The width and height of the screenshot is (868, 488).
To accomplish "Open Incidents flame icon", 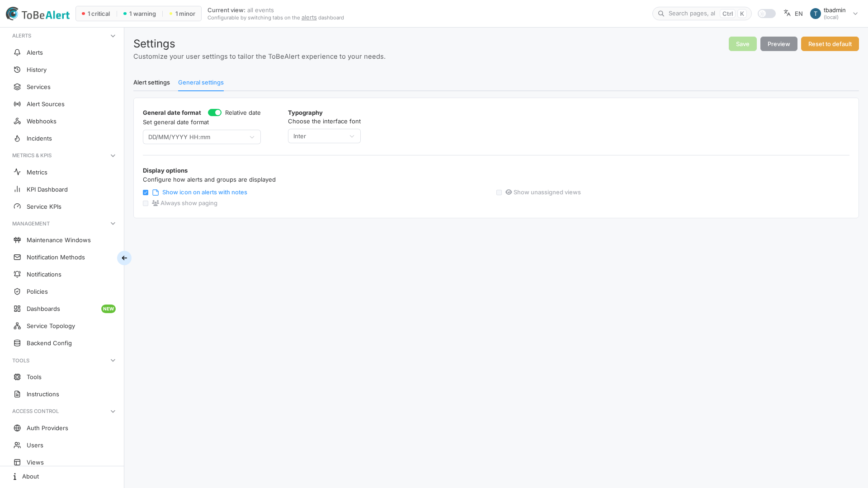I will pos(17,138).
